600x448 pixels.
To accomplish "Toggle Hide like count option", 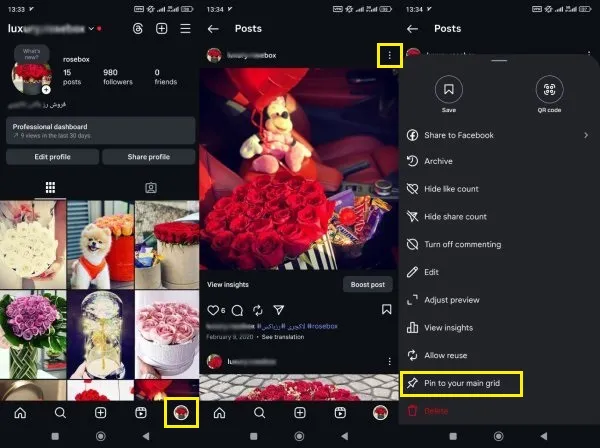I will (499, 189).
